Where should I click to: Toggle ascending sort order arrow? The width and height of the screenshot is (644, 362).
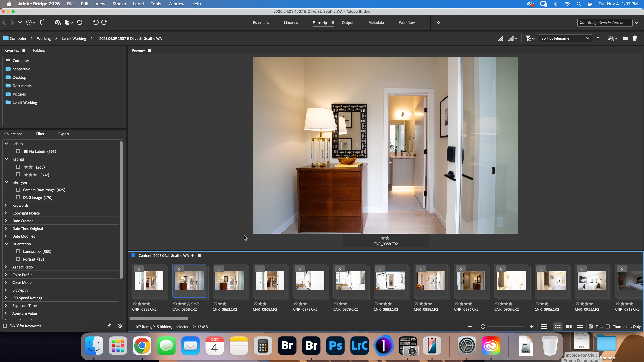(598, 38)
